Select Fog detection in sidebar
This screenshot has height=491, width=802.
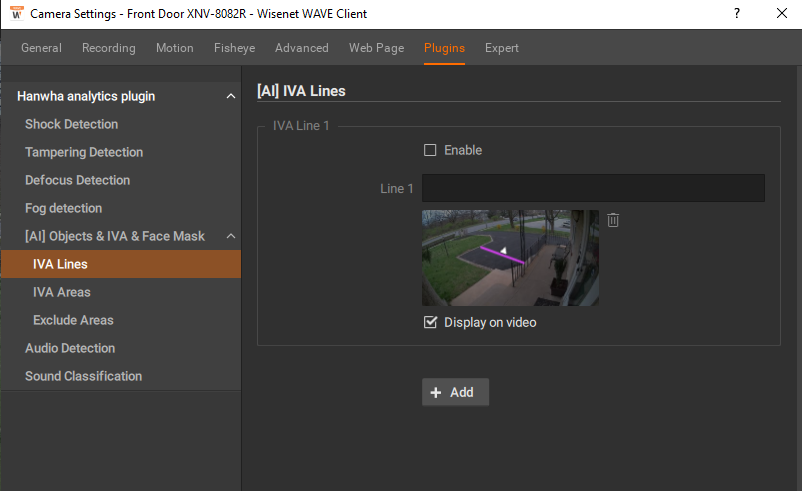[63, 208]
